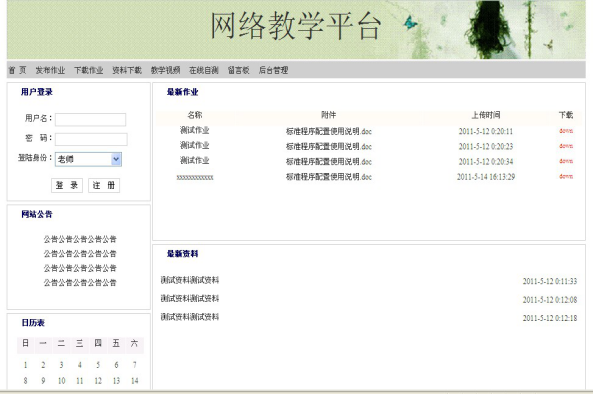Viewport: 593px width, 394px height.
Task: Click the 最新资料 section heading
Action: click(x=182, y=254)
